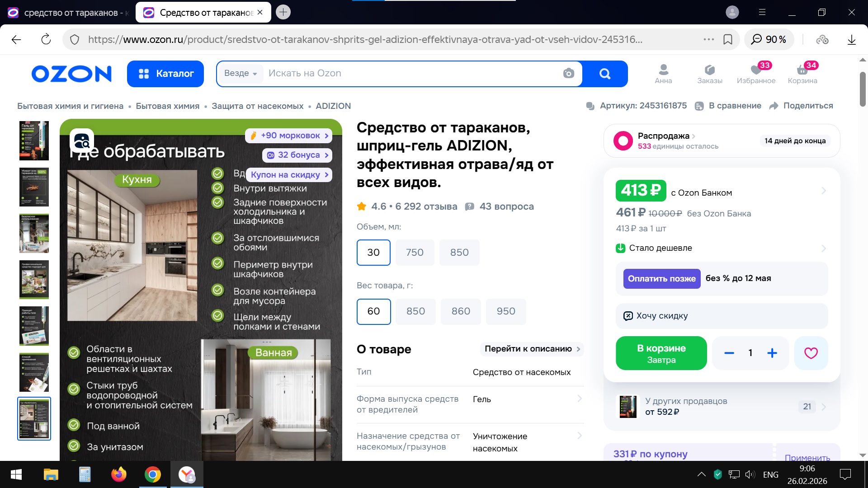The image size is (868, 488).
Task: Open the Каталог menu
Action: [165, 74]
